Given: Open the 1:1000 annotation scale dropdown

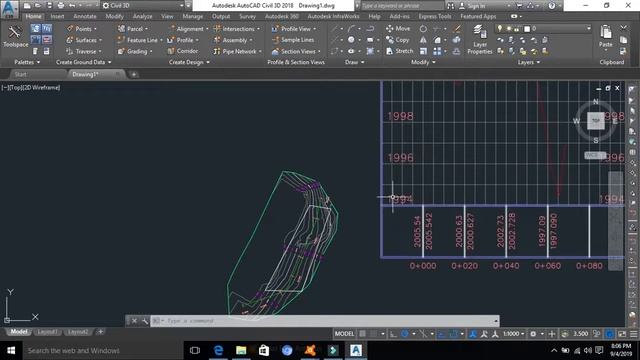Looking at the screenshot, I should tap(513, 334).
